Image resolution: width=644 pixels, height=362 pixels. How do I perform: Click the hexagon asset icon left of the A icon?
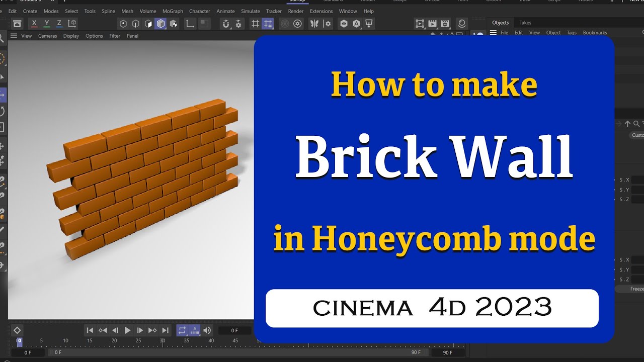point(344,24)
